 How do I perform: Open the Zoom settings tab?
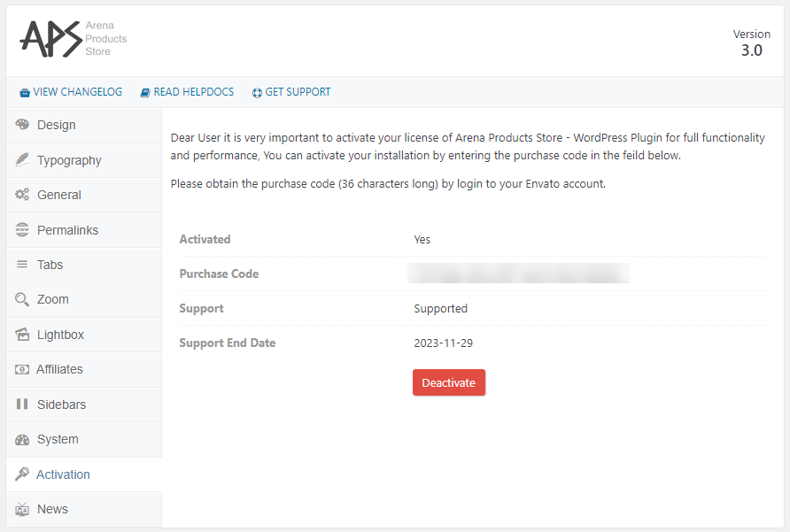(83, 299)
